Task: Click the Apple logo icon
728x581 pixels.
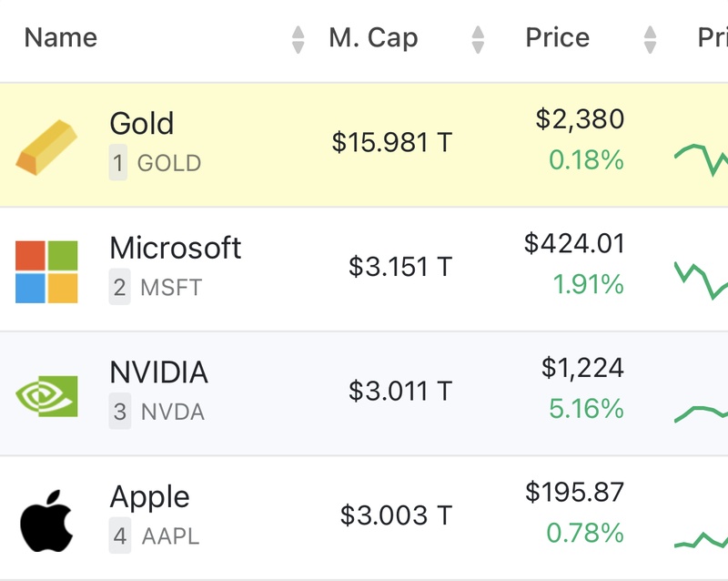Action: pos(46,519)
